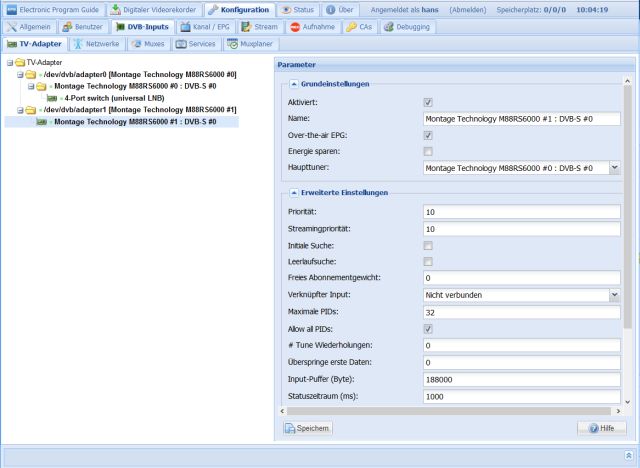Open the Electronic Program Guide tab
This screenshot has height=468, width=640.
[53, 10]
